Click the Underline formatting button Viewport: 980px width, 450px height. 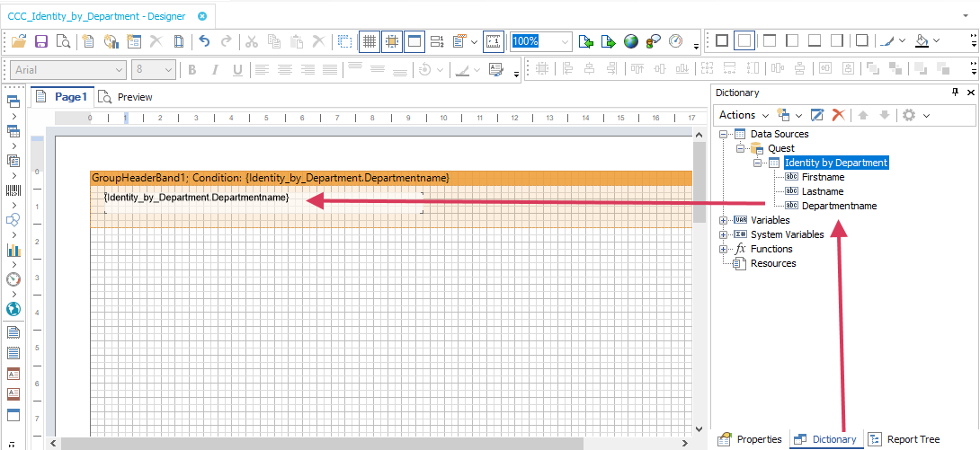click(x=237, y=70)
